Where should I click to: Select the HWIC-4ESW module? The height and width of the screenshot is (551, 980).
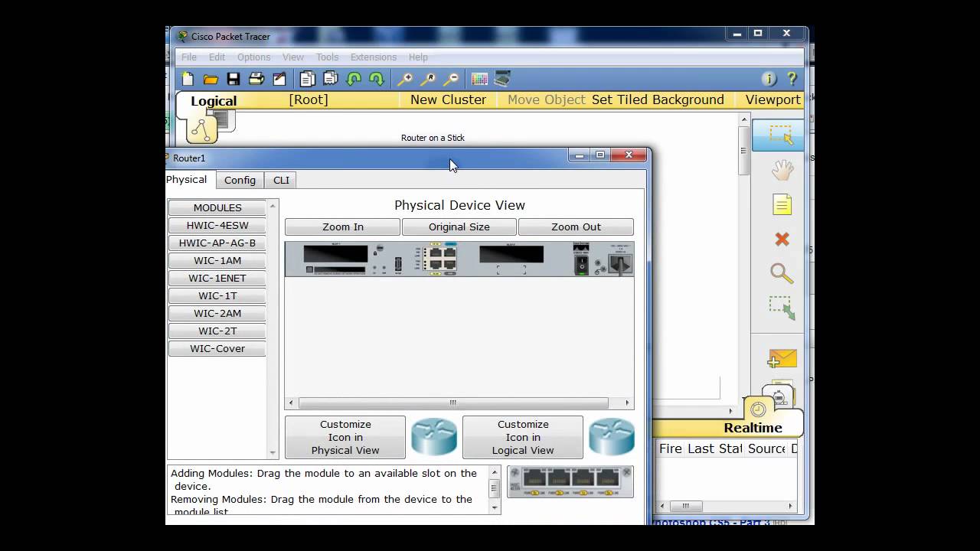[x=217, y=225]
